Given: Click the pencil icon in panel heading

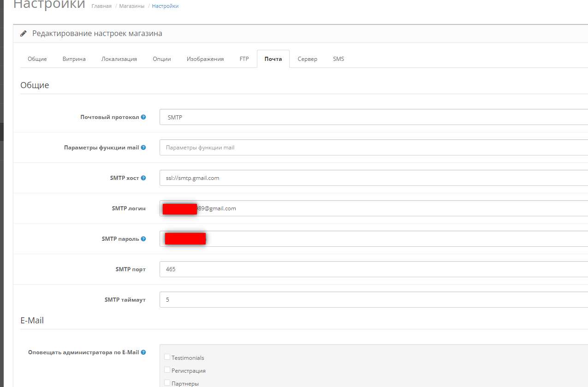Looking at the screenshot, I should coord(24,34).
